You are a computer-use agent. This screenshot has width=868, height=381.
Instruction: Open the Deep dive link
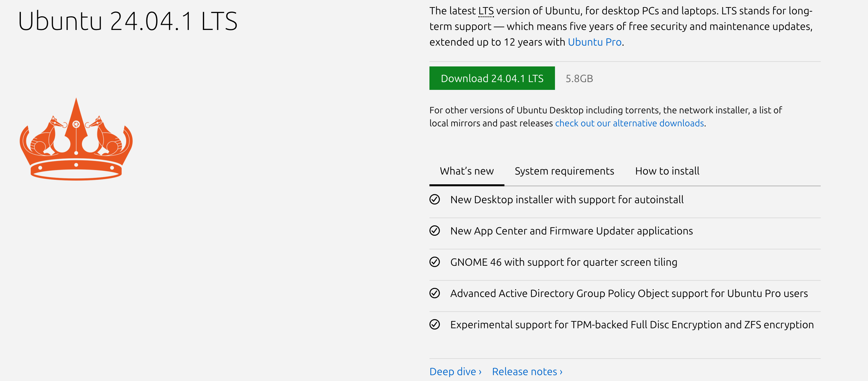(x=455, y=371)
